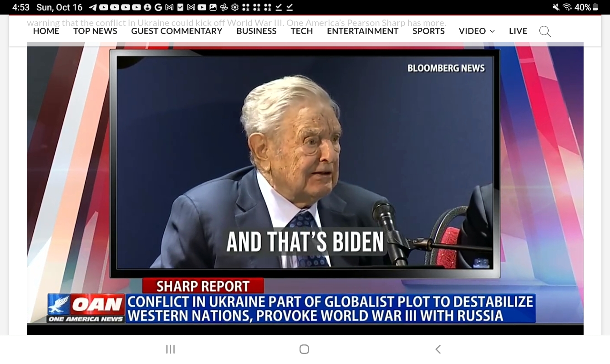Tap the Telegram notification icon

click(93, 7)
